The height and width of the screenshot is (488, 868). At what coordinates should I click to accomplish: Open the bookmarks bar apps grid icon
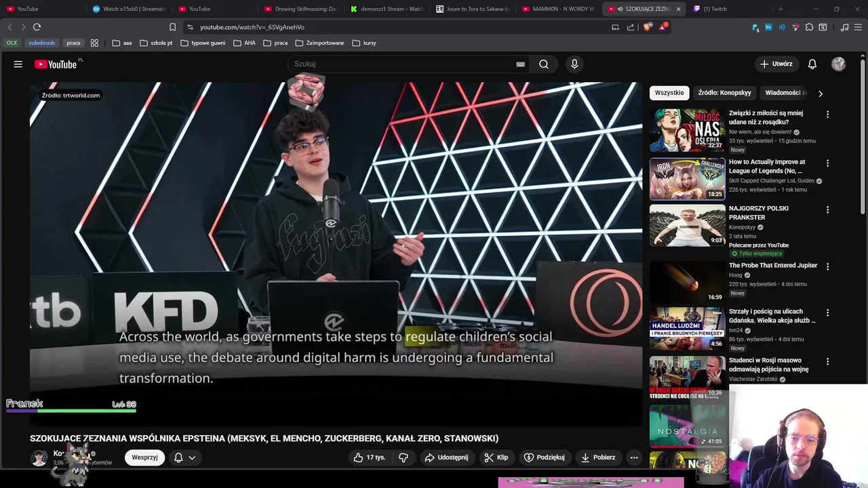(94, 43)
